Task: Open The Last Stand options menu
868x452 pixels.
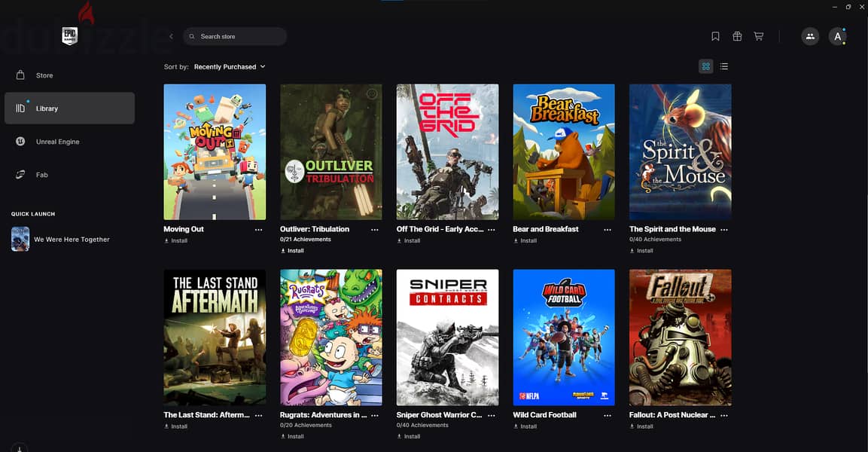Action: coord(258,415)
